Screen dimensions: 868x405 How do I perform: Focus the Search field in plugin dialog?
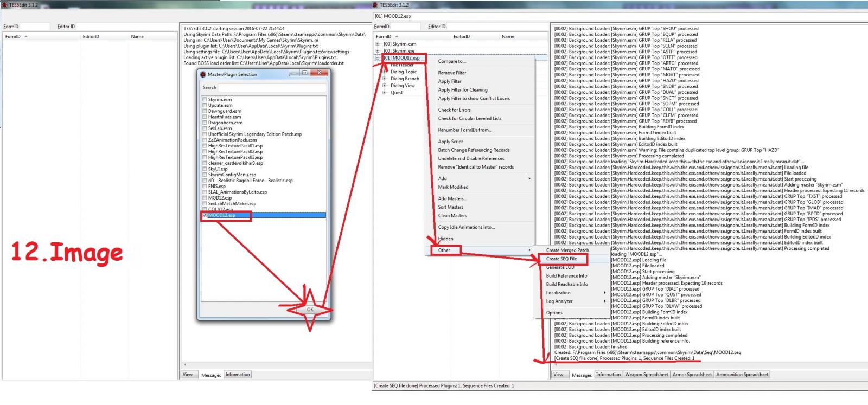(x=272, y=87)
